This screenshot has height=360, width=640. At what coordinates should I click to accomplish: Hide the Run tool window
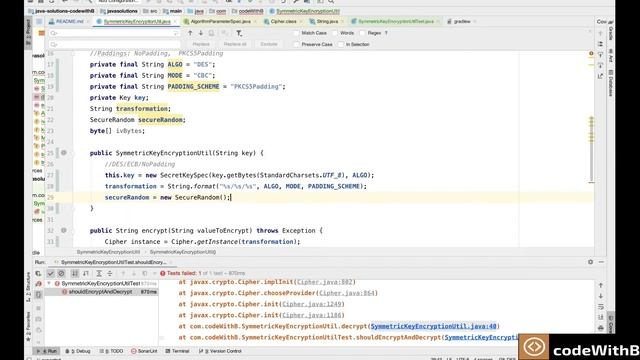tap(601, 262)
